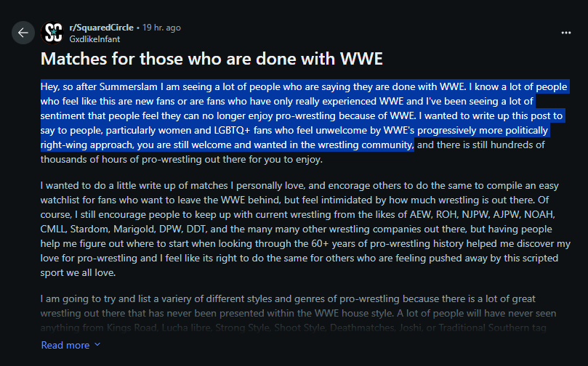This screenshot has width=588, height=366.
Task: Click the word Summerslam in highlighted text
Action: [128, 87]
